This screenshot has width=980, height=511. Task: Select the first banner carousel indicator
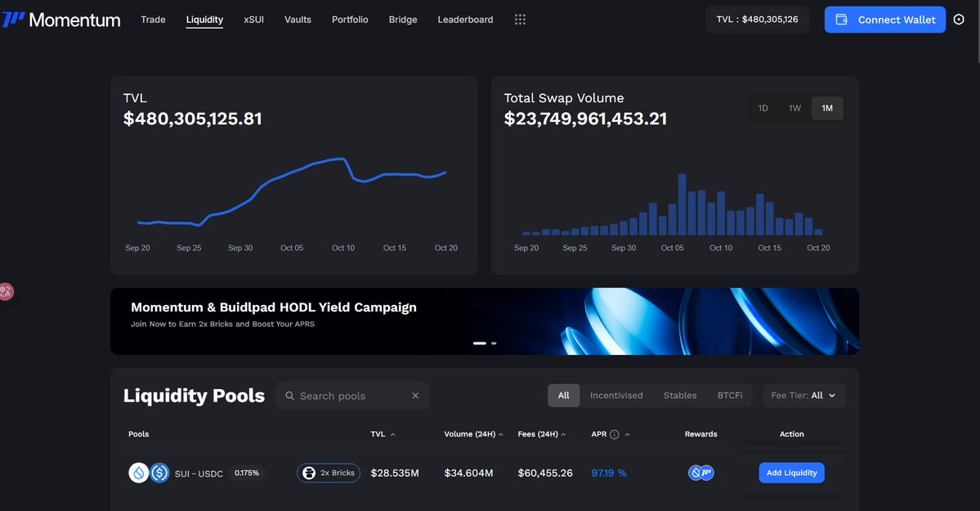[x=480, y=343]
